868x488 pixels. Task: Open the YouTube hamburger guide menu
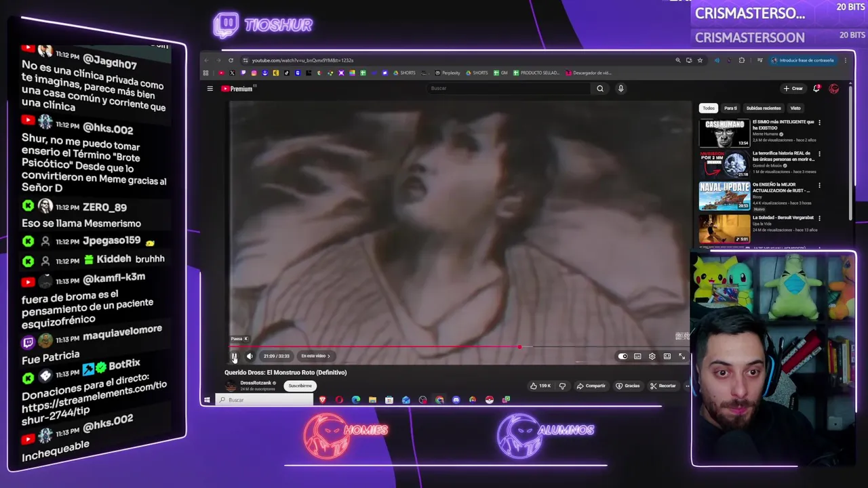click(210, 89)
